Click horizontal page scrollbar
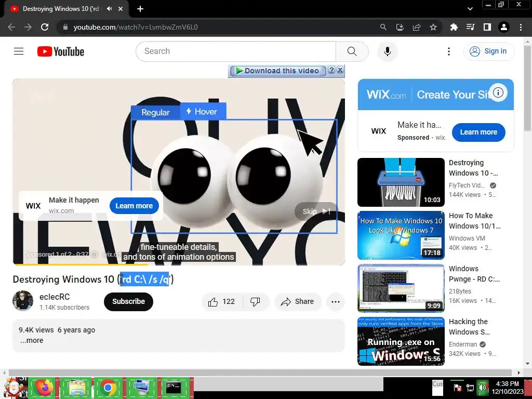The image size is (532, 399). click(x=261, y=373)
